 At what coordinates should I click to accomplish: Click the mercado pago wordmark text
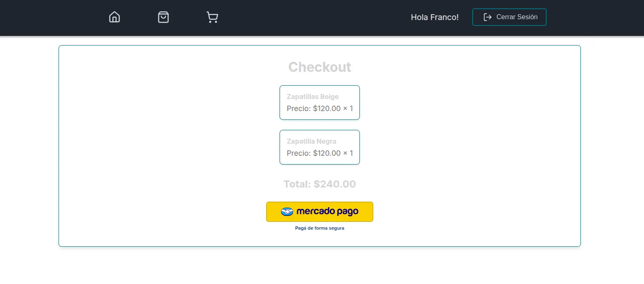pos(327,212)
